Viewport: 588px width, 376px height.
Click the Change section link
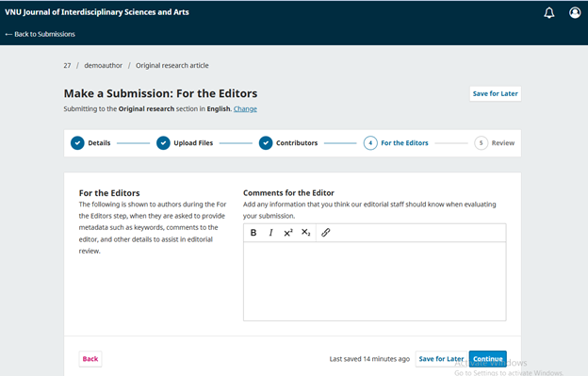[x=245, y=108]
